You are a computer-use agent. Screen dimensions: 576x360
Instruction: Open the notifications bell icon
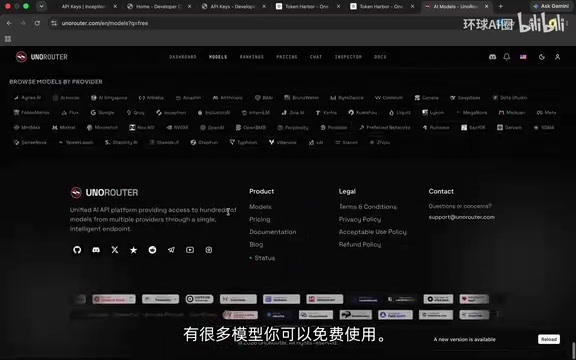point(507,57)
